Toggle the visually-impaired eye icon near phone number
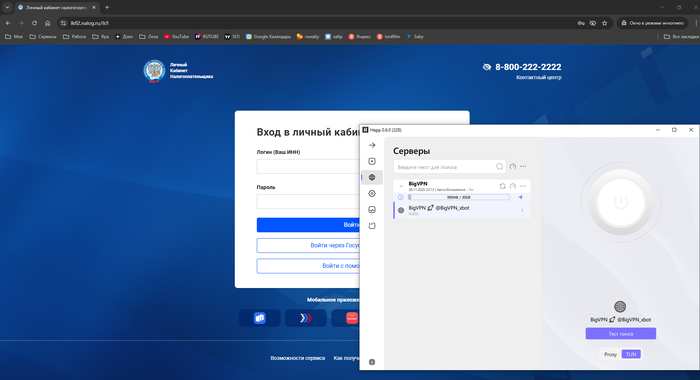The width and height of the screenshot is (700, 380). click(487, 67)
